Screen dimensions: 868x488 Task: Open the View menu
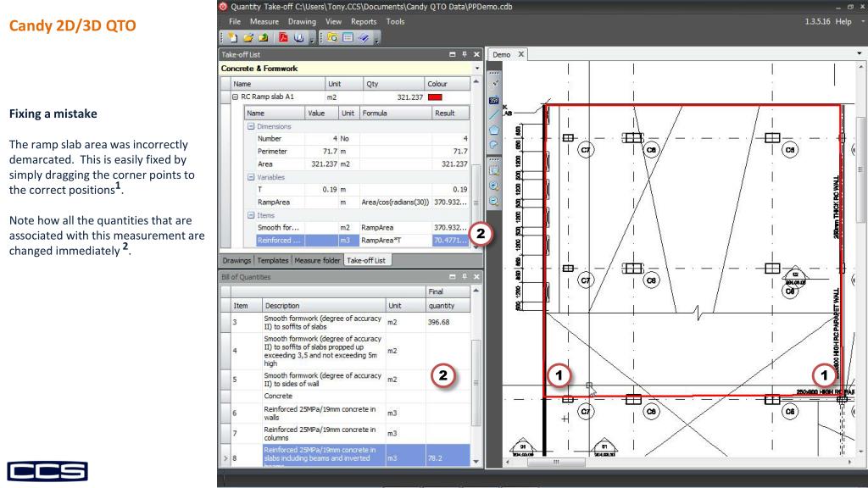coord(333,21)
